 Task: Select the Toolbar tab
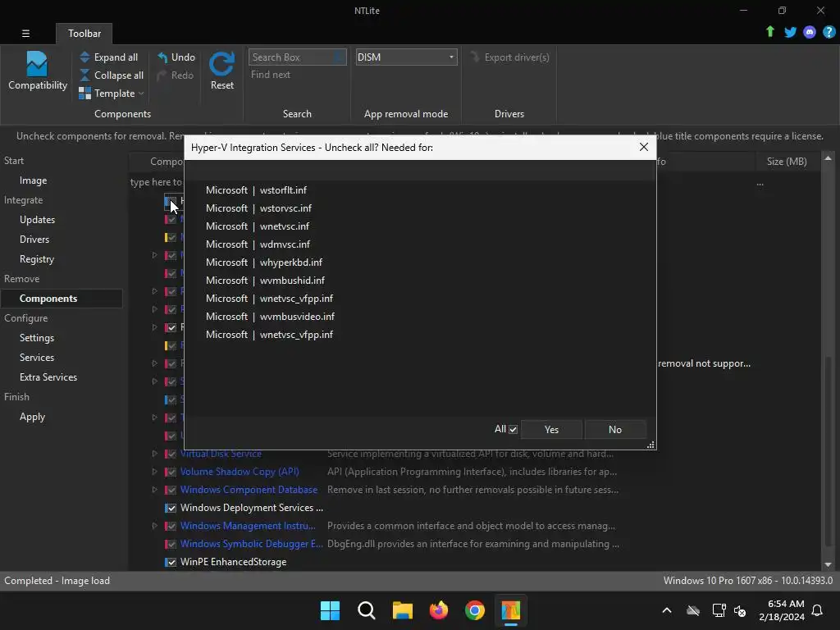pos(84,33)
